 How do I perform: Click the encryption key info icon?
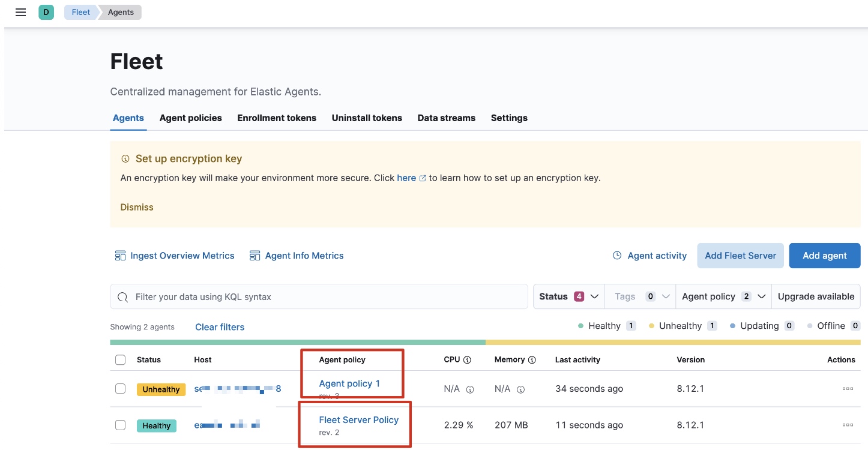125,159
